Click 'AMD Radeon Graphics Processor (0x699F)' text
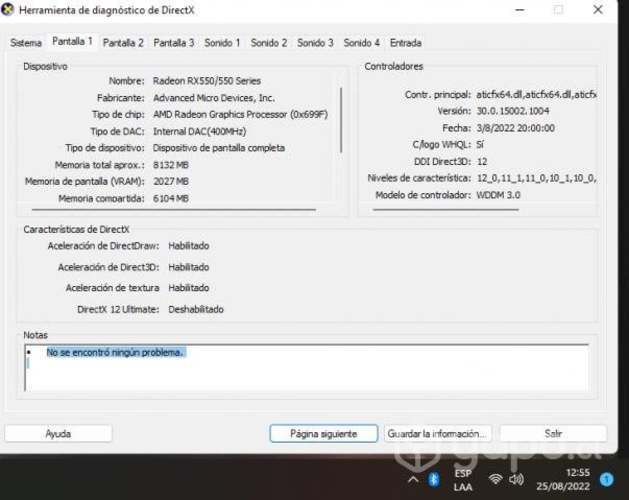The width and height of the screenshot is (629, 500). 240,114
